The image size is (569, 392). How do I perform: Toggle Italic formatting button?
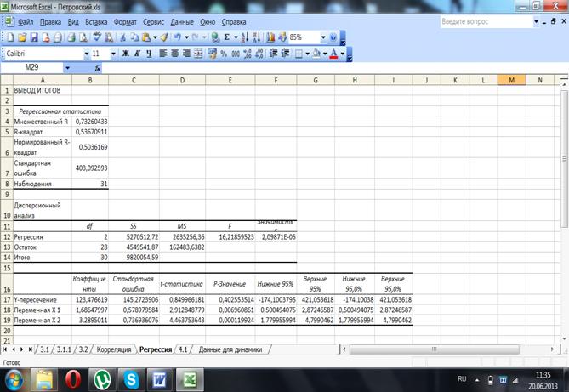136,54
